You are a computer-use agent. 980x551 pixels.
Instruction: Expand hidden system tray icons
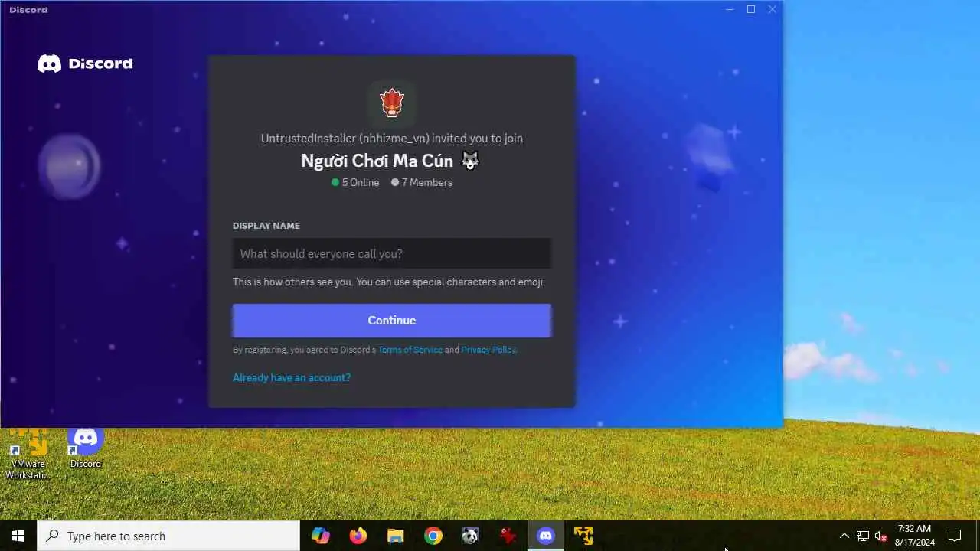coord(844,536)
